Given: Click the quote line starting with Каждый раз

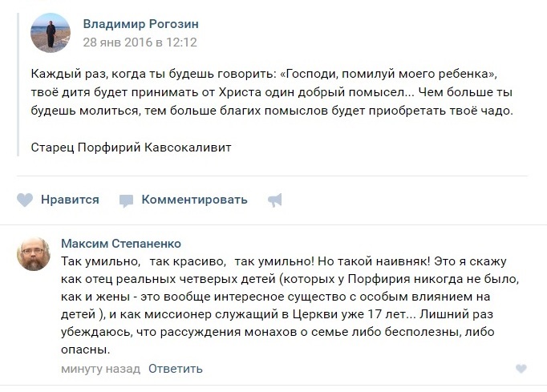Looking at the screenshot, I should pos(264,74).
